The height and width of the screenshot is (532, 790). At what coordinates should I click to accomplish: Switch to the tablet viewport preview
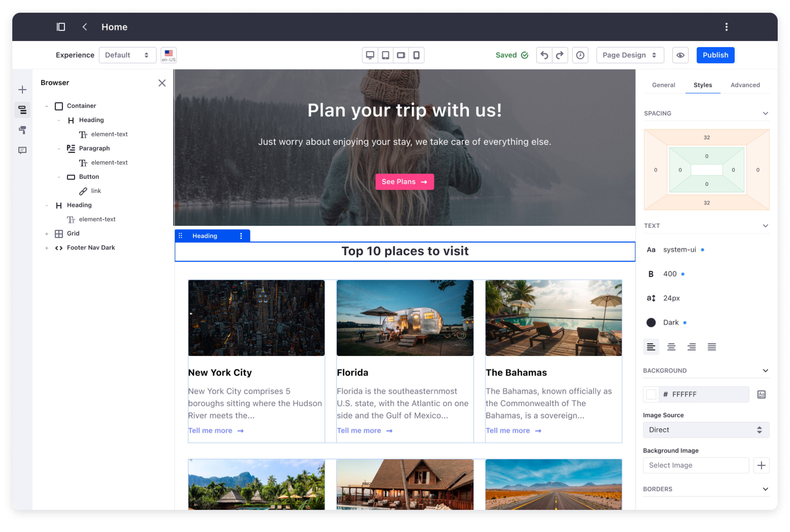tap(385, 55)
